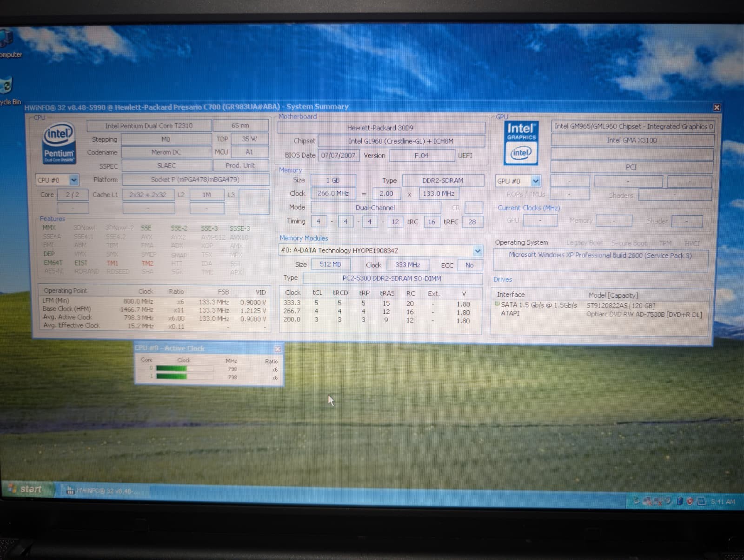Click the 35 W TDP value

pos(249,139)
